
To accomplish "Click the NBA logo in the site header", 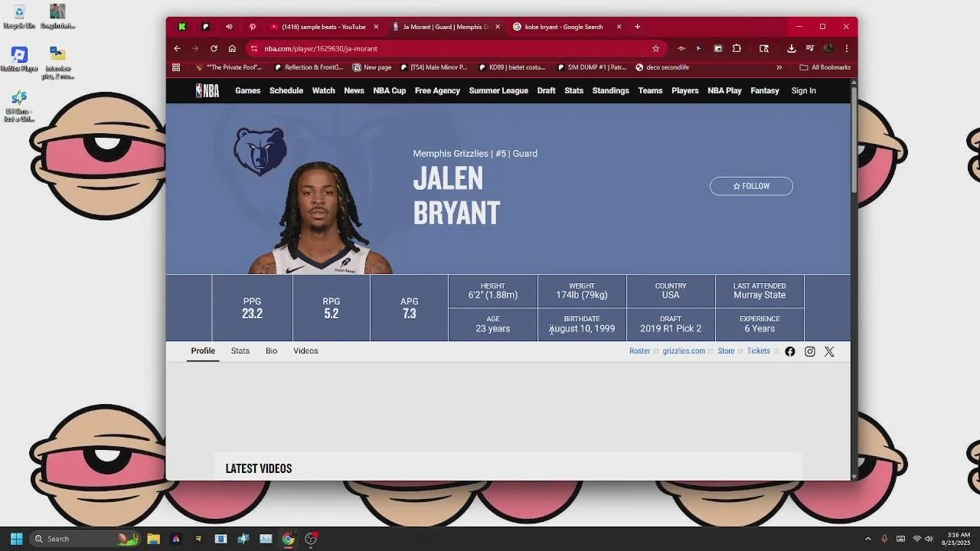I will 207,90.
